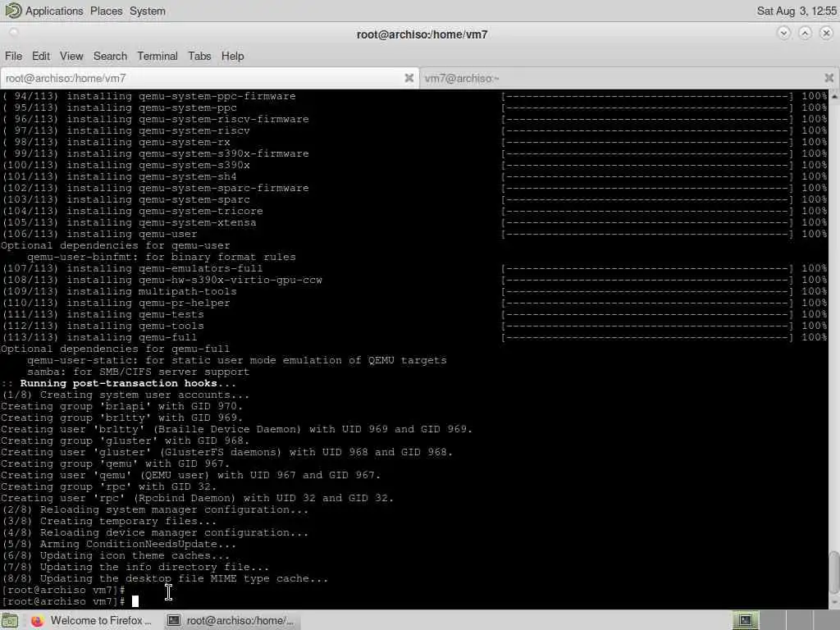
Task: Close the root@archiso:/home/vm7 tab
Action: click(409, 78)
